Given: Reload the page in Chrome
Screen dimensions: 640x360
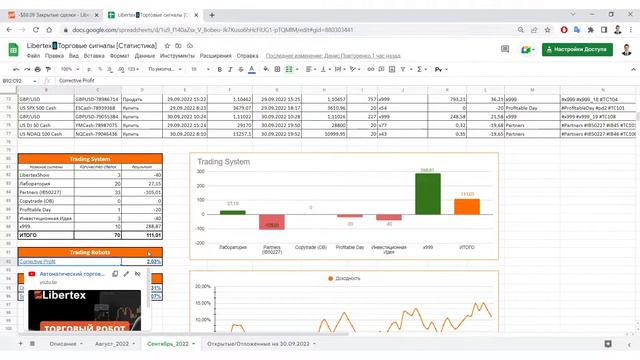Looking at the screenshot, I should click(x=36, y=30).
